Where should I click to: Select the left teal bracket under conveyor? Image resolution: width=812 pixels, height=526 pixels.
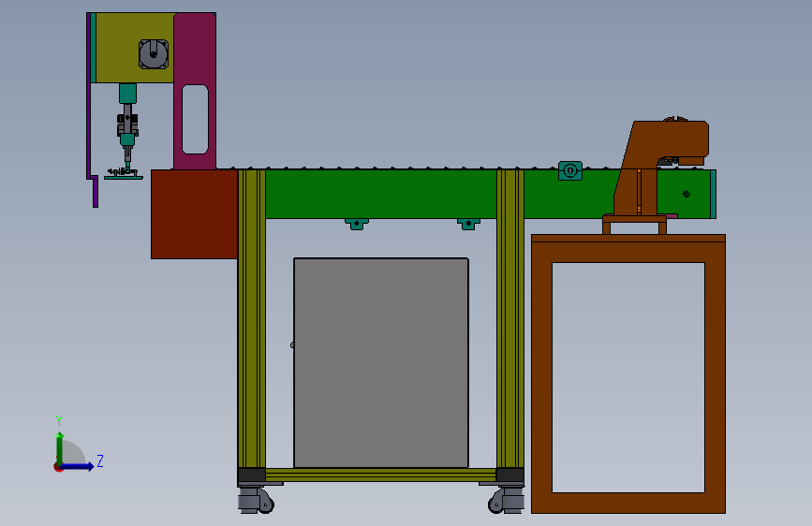click(x=357, y=224)
